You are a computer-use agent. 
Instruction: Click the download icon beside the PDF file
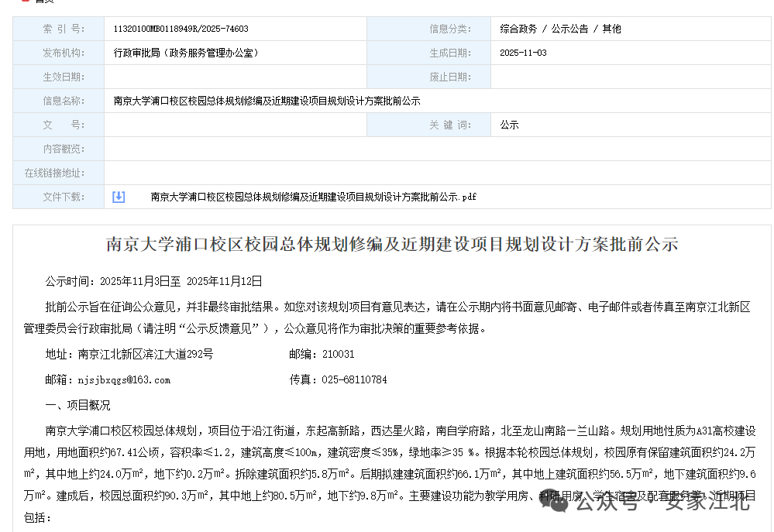click(x=118, y=197)
